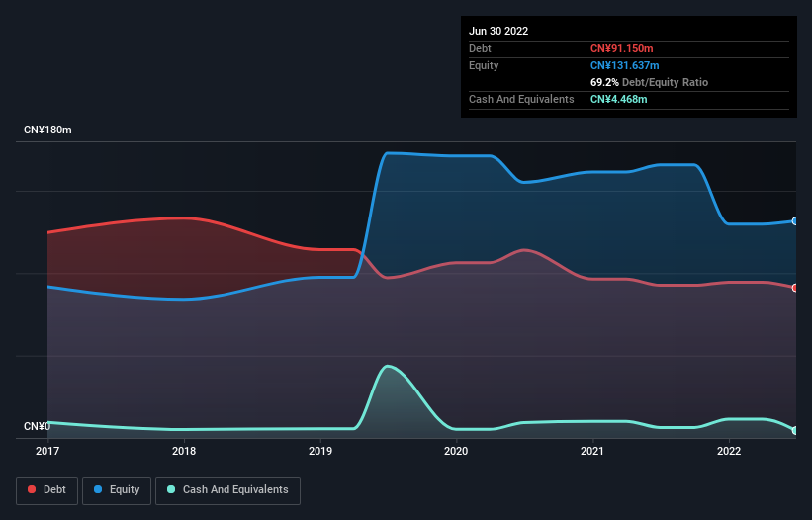Click the CN¥4.468m cash value
The image size is (812, 520).
click(x=619, y=99)
